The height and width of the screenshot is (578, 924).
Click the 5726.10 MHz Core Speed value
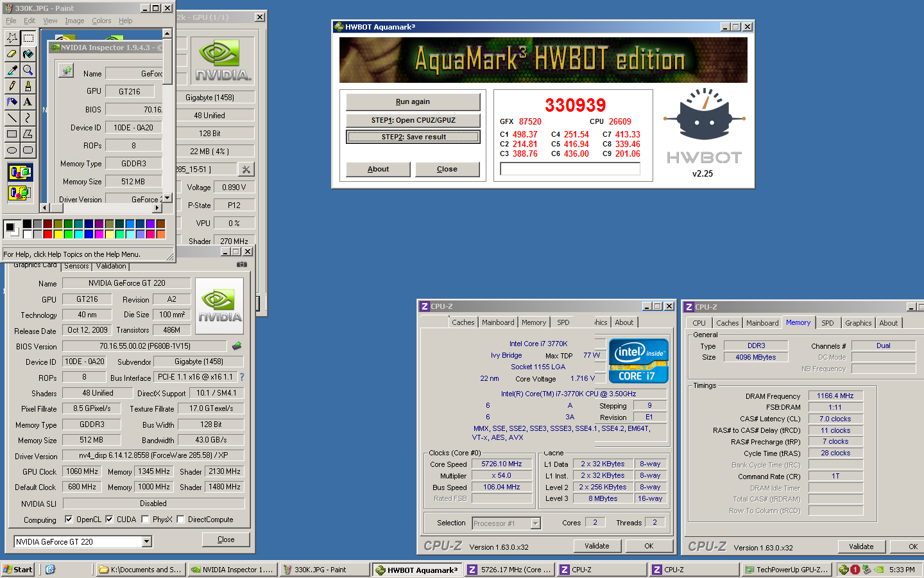[x=502, y=464]
